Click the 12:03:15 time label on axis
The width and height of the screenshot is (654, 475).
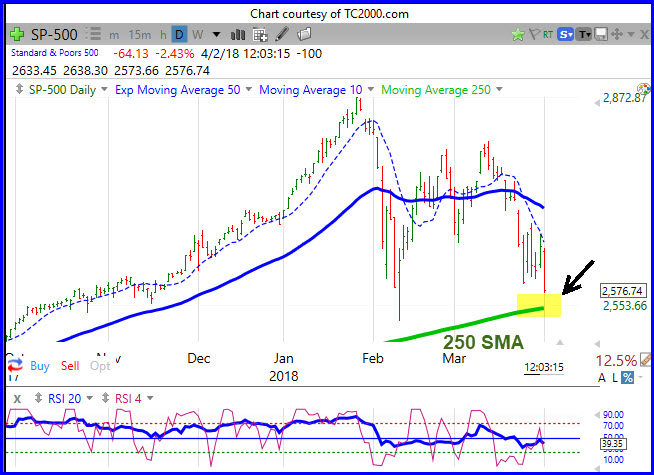544,367
